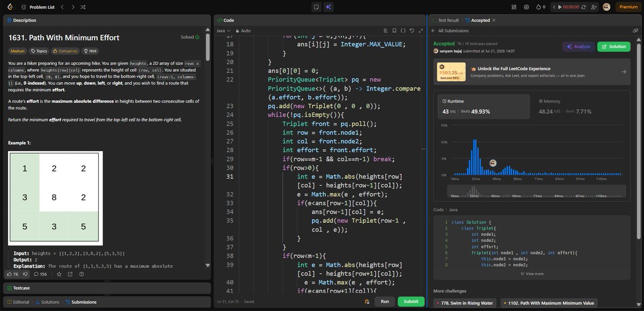Click the Medium difficulty tag
Viewport: 644px width, 311px height.
(x=18, y=51)
